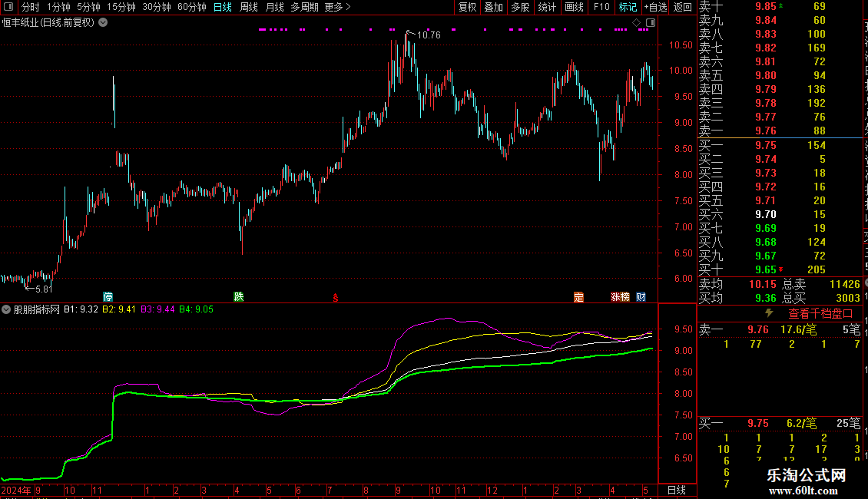Open the 复权 adjustment menu
The height and width of the screenshot is (499, 868).
point(467,7)
